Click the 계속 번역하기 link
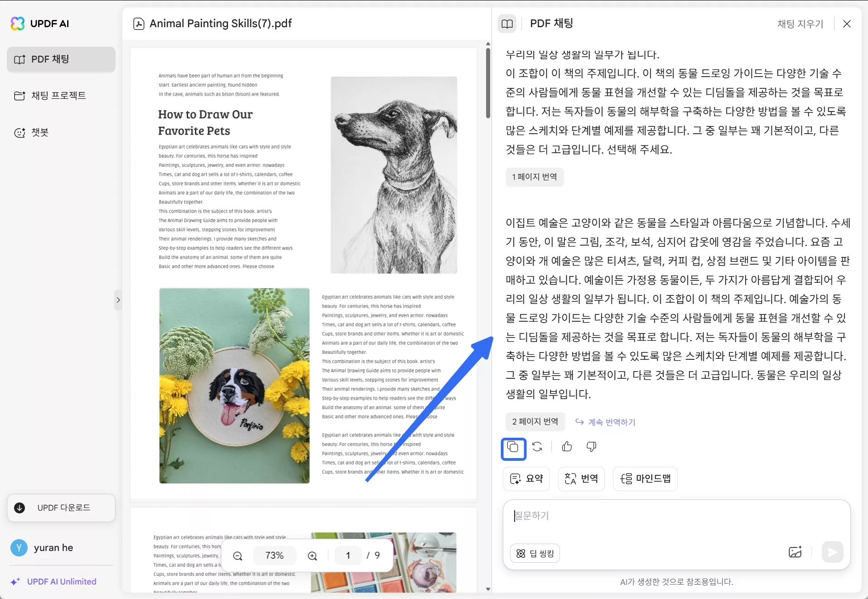Viewport: 868px width, 599px height. (x=605, y=422)
